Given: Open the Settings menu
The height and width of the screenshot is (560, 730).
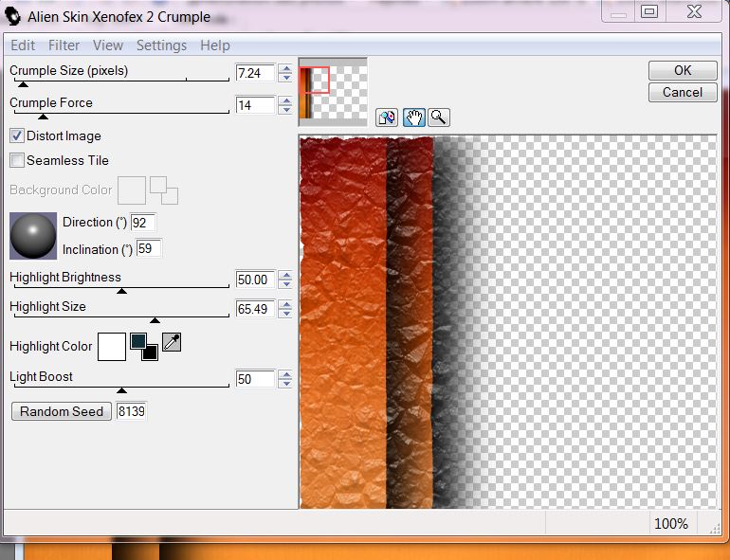Looking at the screenshot, I should coord(161,45).
